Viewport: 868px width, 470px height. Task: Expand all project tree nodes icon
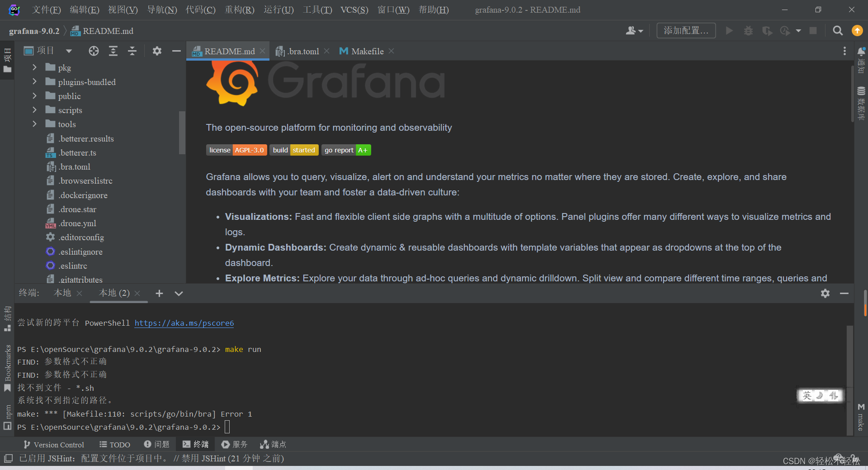[x=113, y=51]
